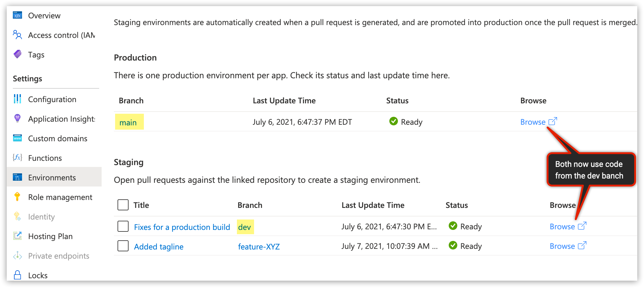Open the Added tagline pull request link
This screenshot has width=644, height=288.
159,246
